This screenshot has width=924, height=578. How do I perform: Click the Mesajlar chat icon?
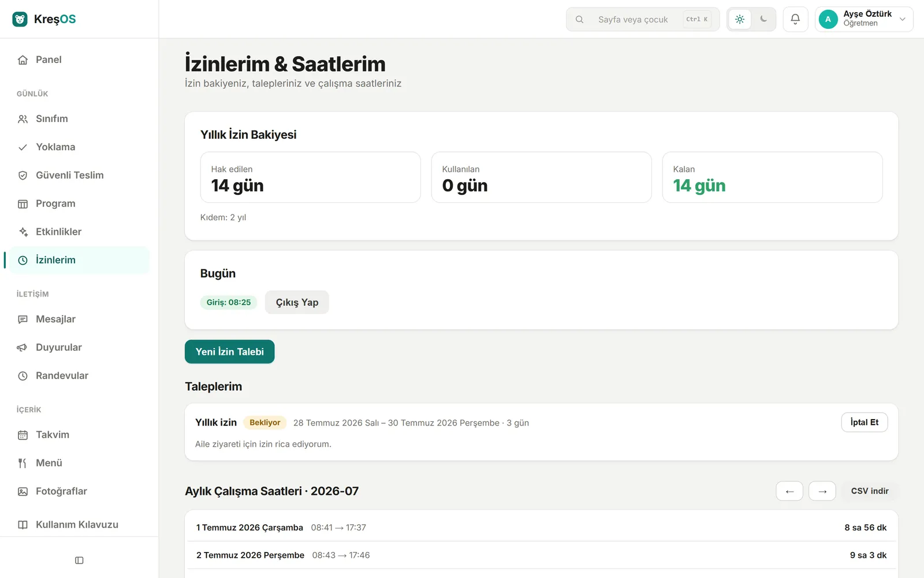point(23,320)
